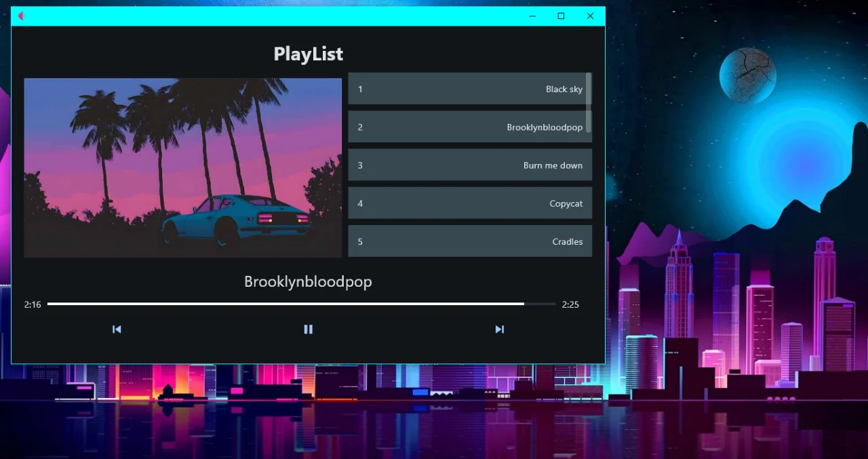Close the music player window
Image resolution: width=868 pixels, height=459 pixels.
[x=590, y=16]
